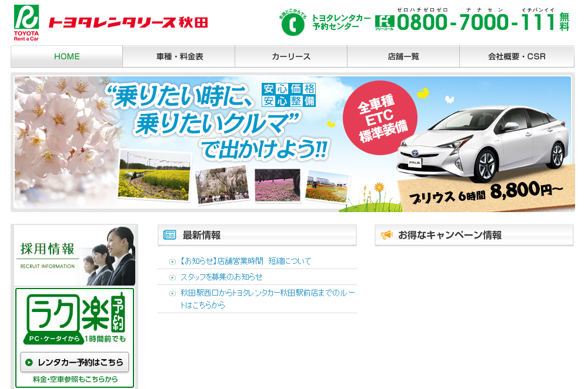
Task: Open the HOME navigation tab
Action: [67, 56]
